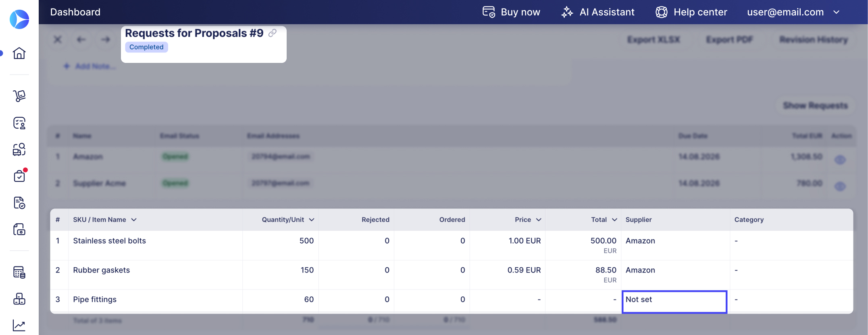Image resolution: width=868 pixels, height=335 pixels.
Task: Open the line chart reports icon
Action: point(19,325)
